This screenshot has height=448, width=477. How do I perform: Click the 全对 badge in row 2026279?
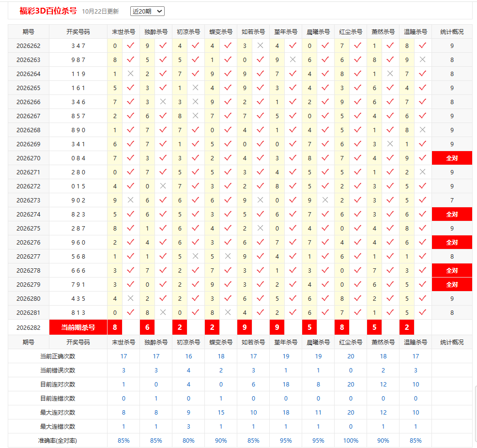coord(452,284)
